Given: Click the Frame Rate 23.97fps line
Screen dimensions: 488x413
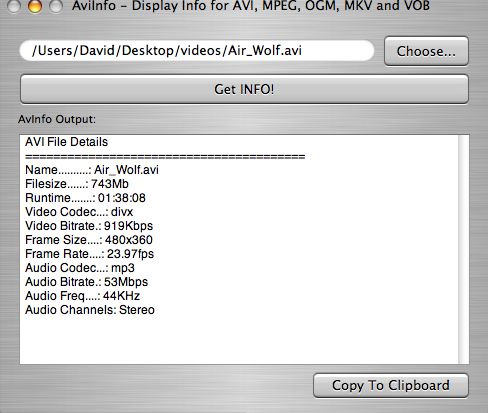Looking at the screenshot, I should [89, 254].
